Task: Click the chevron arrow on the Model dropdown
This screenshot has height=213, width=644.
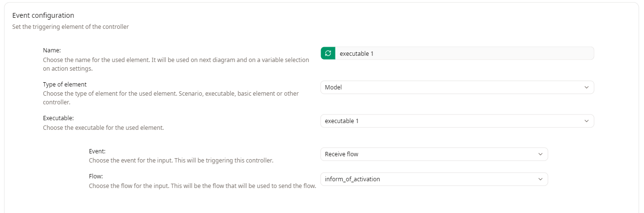Action: (x=586, y=87)
